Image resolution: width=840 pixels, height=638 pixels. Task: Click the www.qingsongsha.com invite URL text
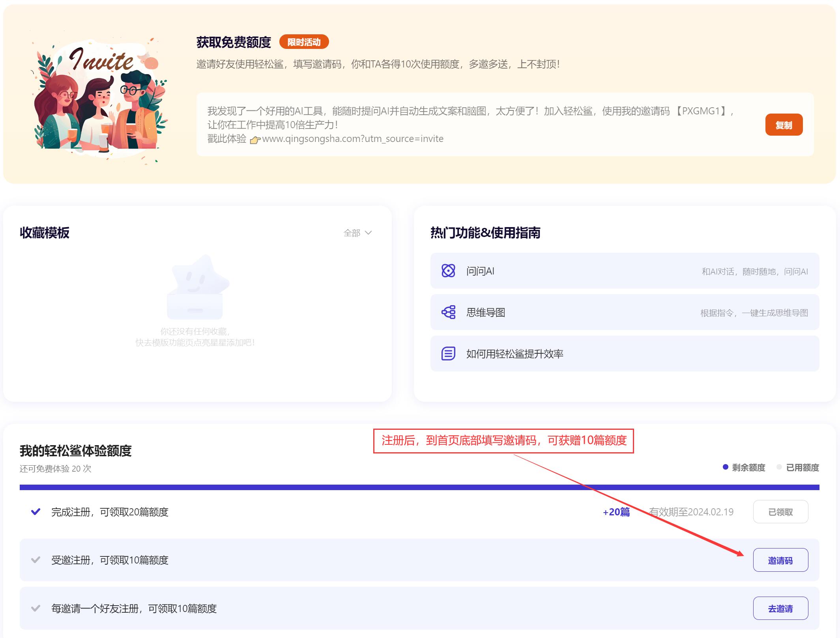(x=353, y=139)
